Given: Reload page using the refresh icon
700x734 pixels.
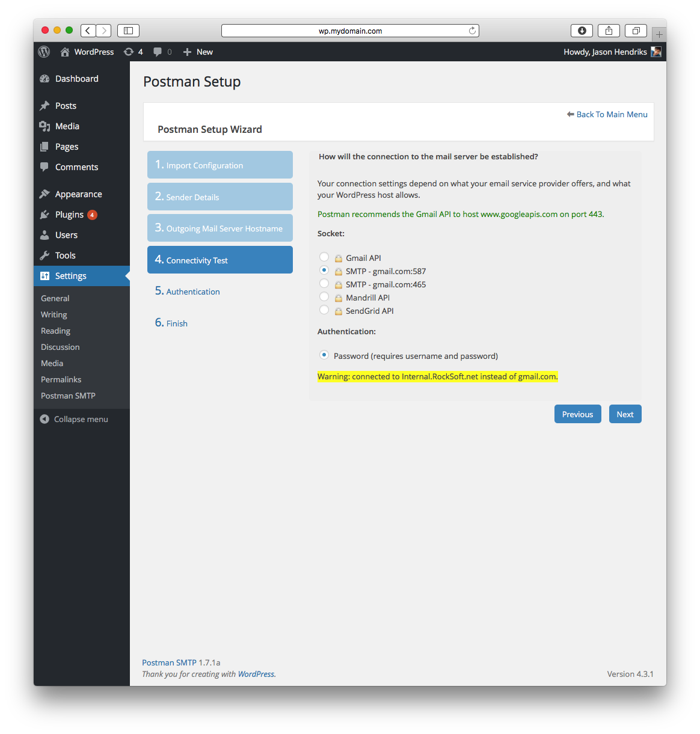Looking at the screenshot, I should tap(472, 31).
